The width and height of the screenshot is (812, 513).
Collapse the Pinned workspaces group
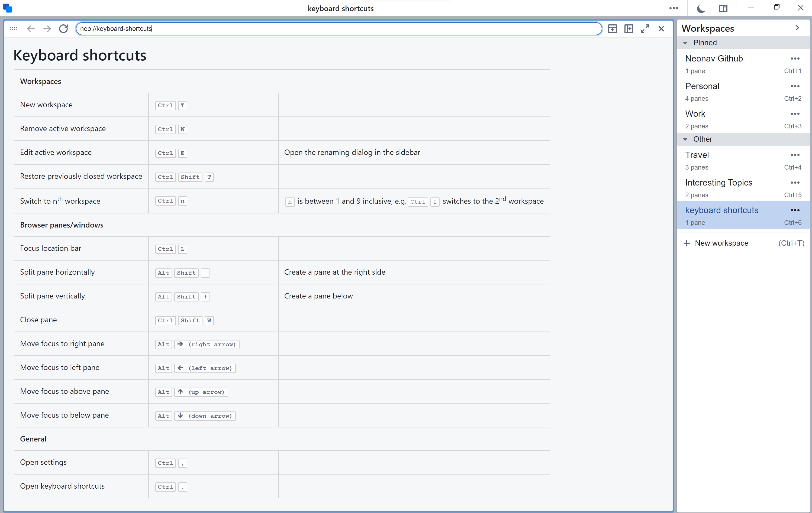tap(685, 43)
